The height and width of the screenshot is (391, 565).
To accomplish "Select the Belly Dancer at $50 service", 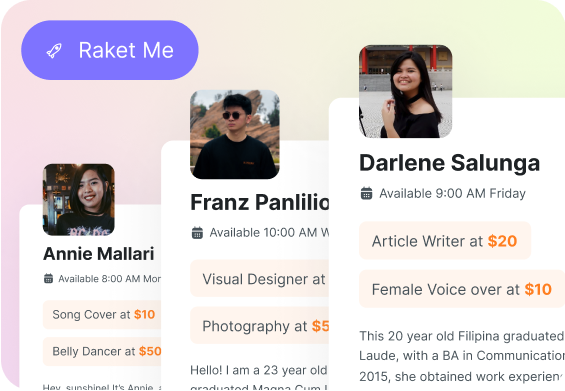I will 102,351.
